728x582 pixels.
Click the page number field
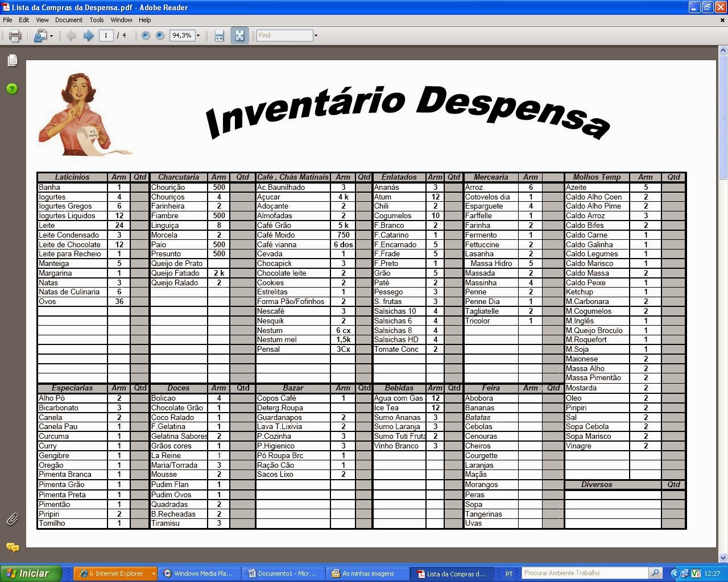coord(106,35)
